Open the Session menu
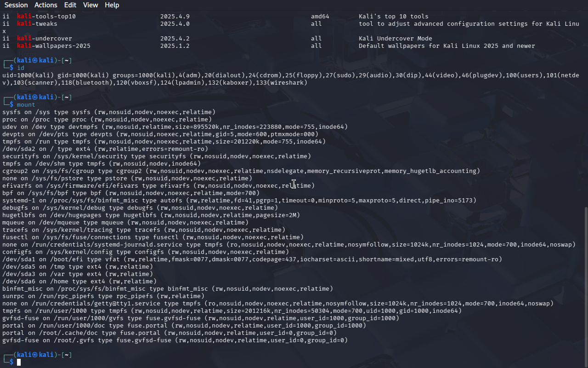588x368 pixels. tap(16, 5)
